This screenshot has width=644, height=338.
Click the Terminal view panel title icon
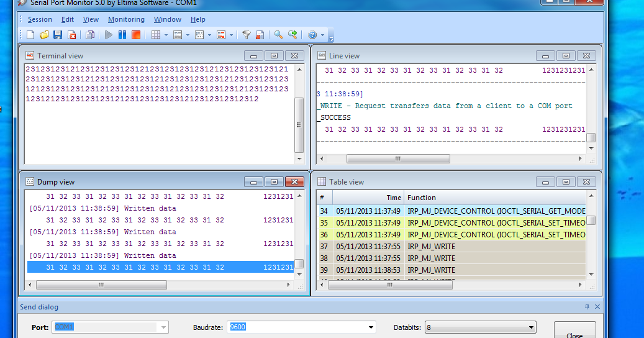click(30, 55)
